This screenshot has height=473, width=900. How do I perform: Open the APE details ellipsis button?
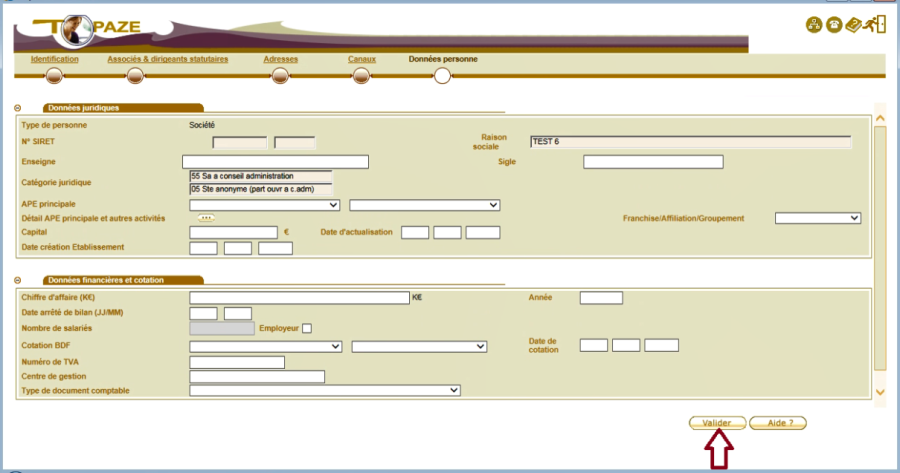point(206,218)
